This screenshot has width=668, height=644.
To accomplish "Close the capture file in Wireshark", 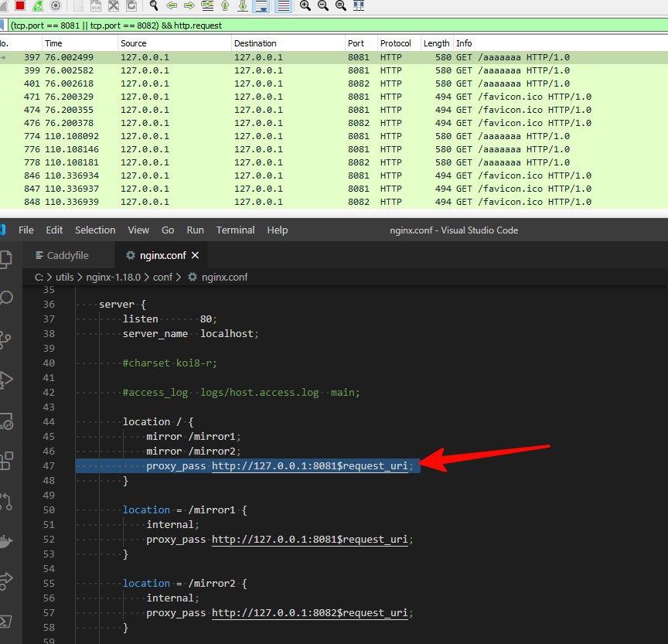I will tap(114, 5).
